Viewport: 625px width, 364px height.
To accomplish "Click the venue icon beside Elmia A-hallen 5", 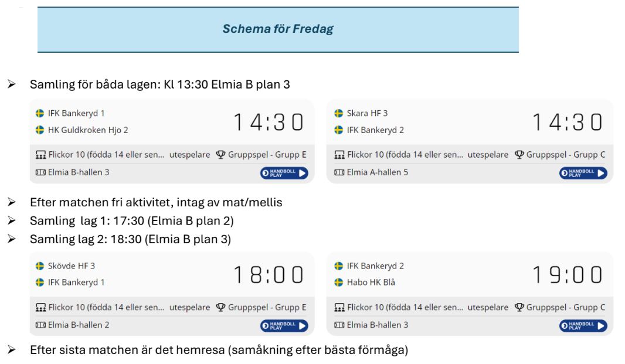I will (x=339, y=172).
